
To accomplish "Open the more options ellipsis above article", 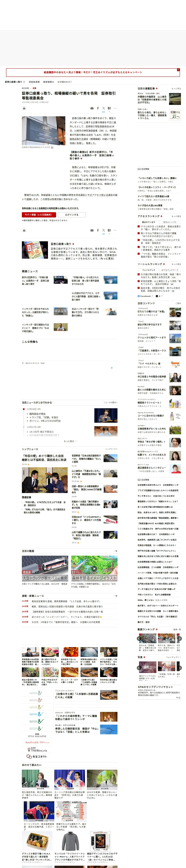I will [115, 108].
